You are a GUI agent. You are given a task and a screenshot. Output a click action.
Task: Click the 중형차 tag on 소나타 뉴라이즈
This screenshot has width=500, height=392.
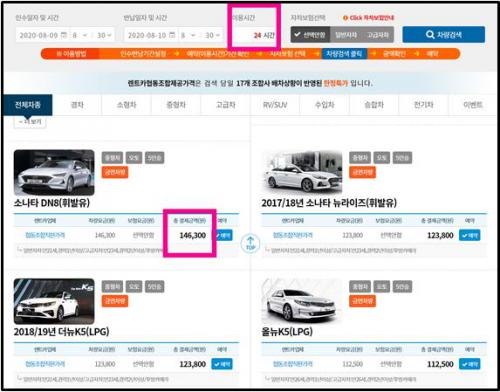pyautogui.click(x=360, y=158)
